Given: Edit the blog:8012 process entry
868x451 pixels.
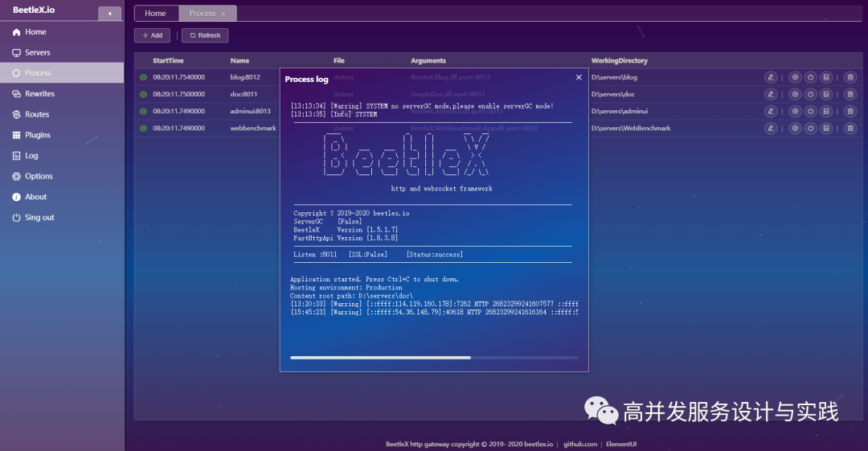Looking at the screenshot, I should 771,77.
